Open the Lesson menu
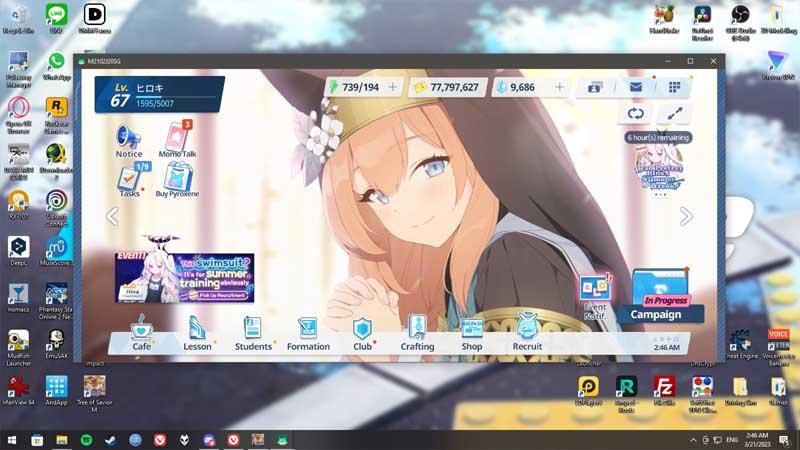Image resolution: width=800 pixels, height=450 pixels. click(x=197, y=333)
